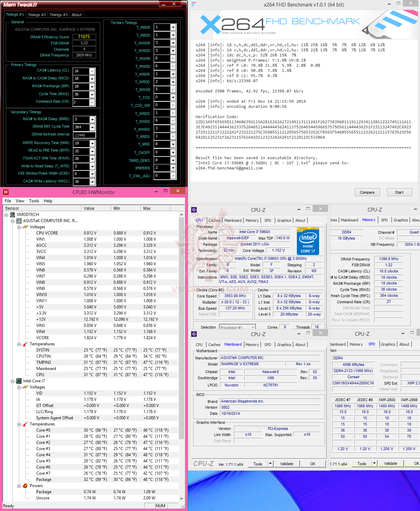The height and width of the screenshot is (511, 420).
Task: Click the icon in the title bar of the CPU-Z window with the CPU tab selected
Action: 194,210
